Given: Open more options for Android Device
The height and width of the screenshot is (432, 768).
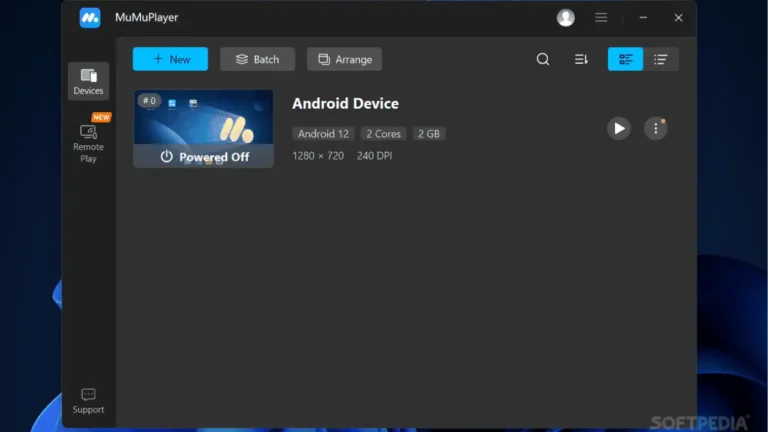Looking at the screenshot, I should coord(656,128).
